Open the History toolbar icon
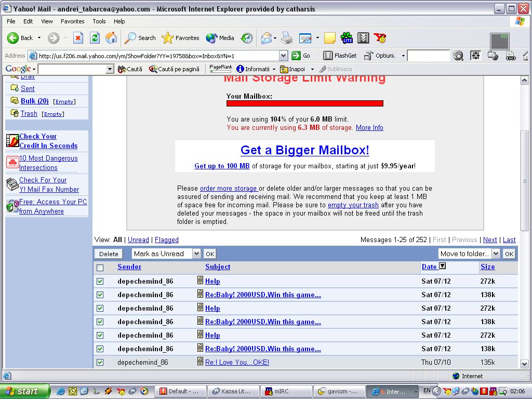 [247, 38]
